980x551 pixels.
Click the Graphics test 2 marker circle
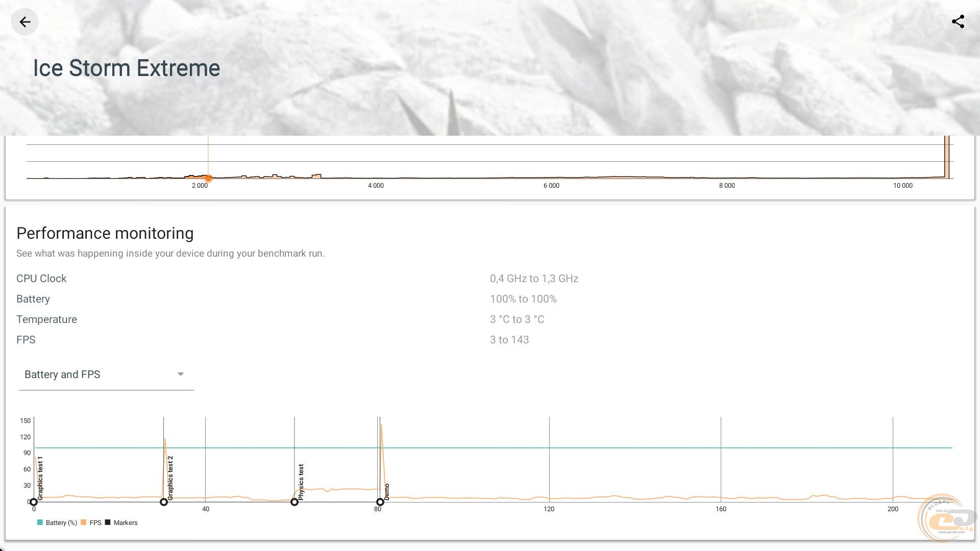(164, 502)
